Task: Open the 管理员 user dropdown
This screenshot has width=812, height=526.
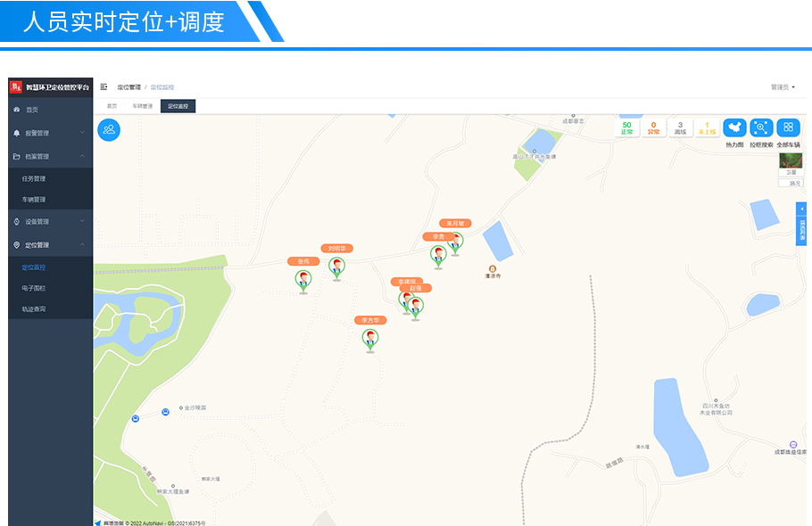Action: (x=783, y=86)
